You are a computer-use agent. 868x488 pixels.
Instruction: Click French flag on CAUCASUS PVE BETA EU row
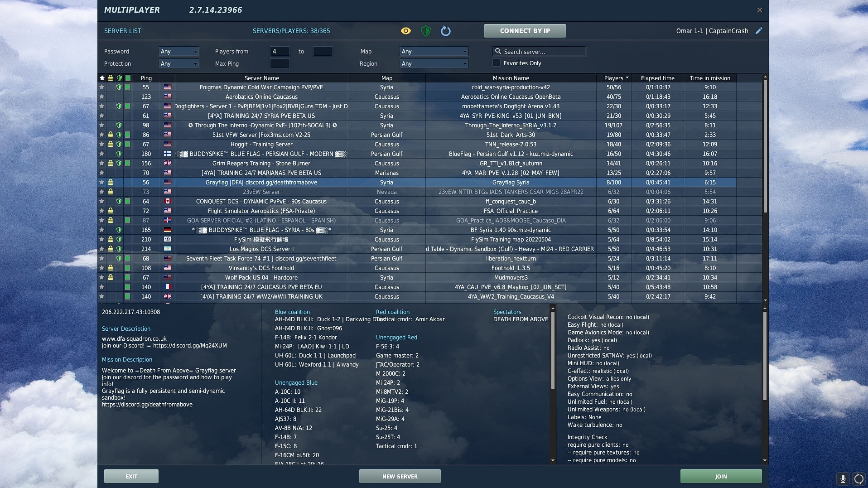(x=168, y=287)
